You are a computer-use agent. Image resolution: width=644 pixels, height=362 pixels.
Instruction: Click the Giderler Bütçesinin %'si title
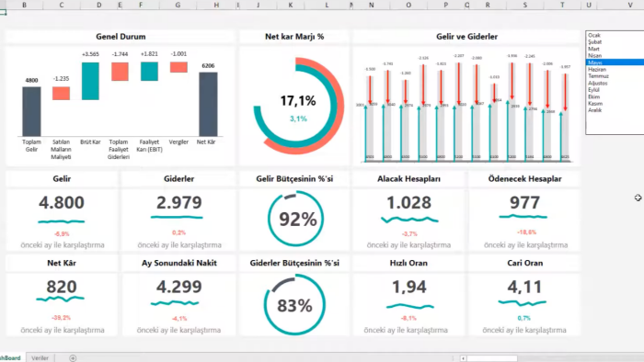[294, 263]
